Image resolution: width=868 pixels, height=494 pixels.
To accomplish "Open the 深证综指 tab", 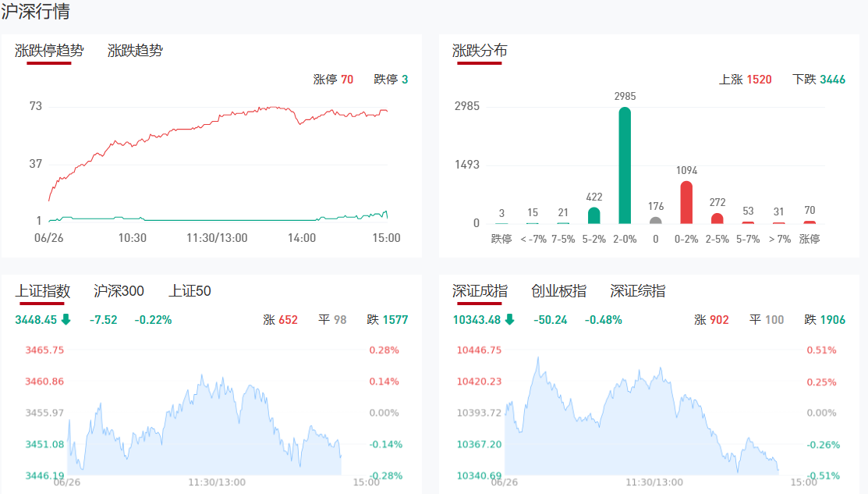I will pyautogui.click(x=638, y=291).
